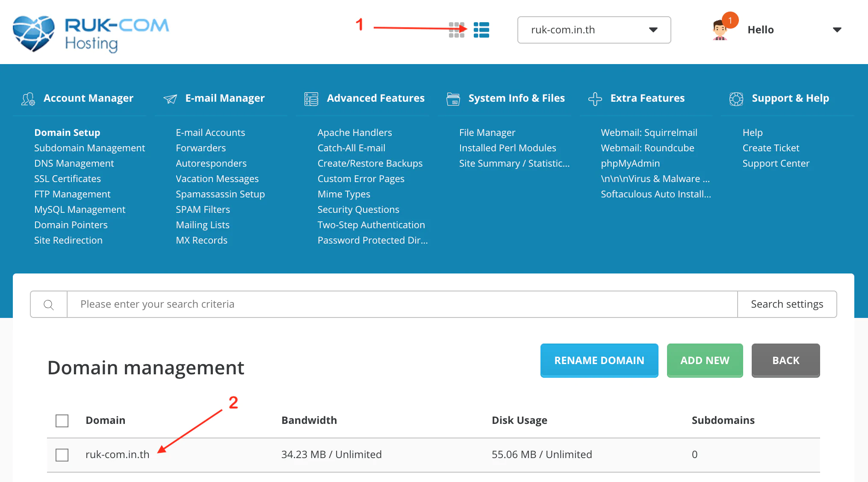868x482 pixels.
Task: Click the Extra Features plus icon
Action: tap(595, 99)
